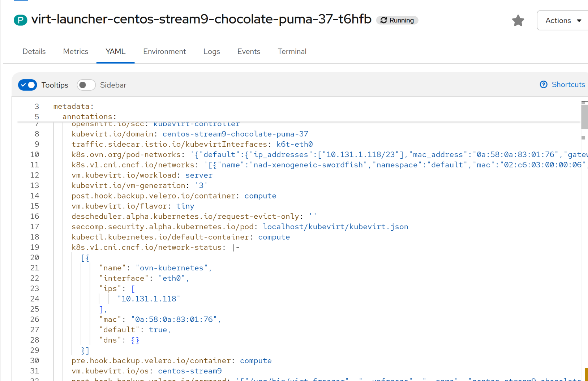Click the sticky annotations line in editor
This screenshot has width=588, height=381.
pos(87,116)
